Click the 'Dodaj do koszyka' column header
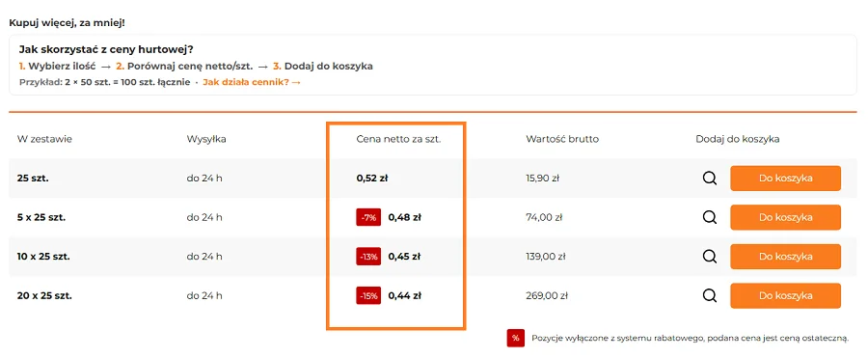The image size is (868, 358). tap(738, 139)
